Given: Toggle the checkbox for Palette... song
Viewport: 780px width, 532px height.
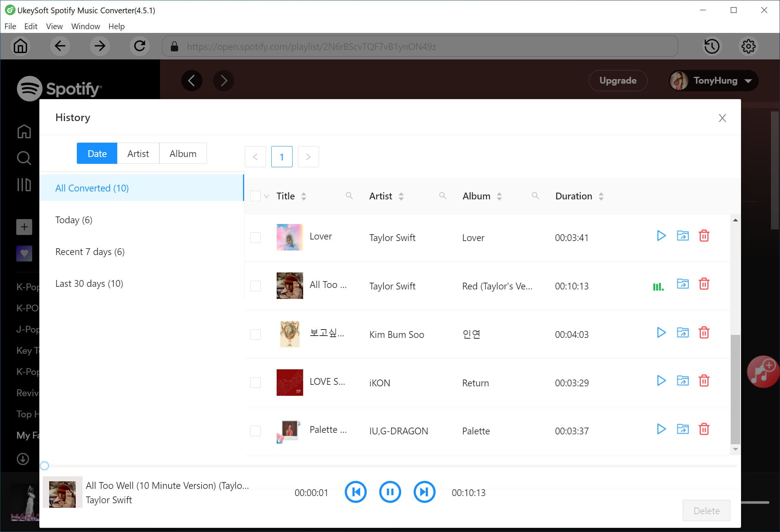Looking at the screenshot, I should 255,431.
